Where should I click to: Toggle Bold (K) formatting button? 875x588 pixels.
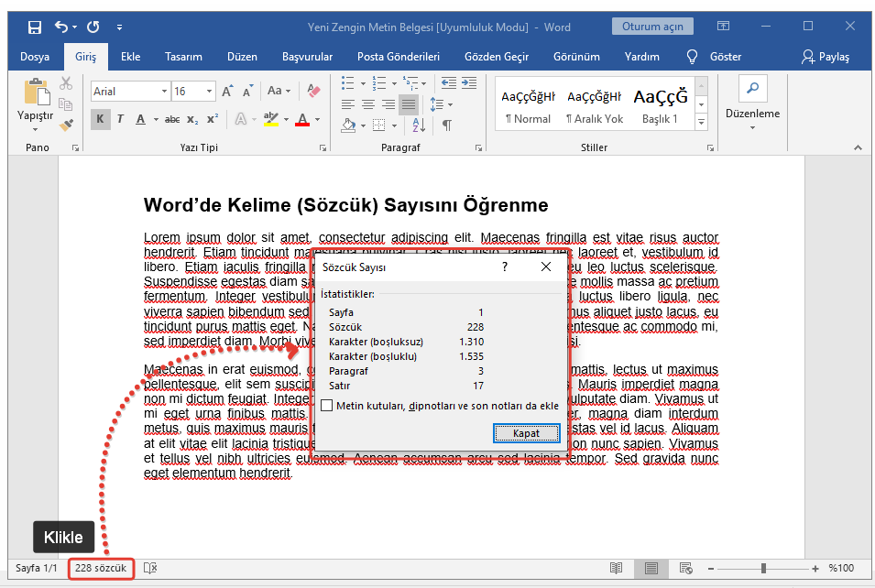click(100, 119)
